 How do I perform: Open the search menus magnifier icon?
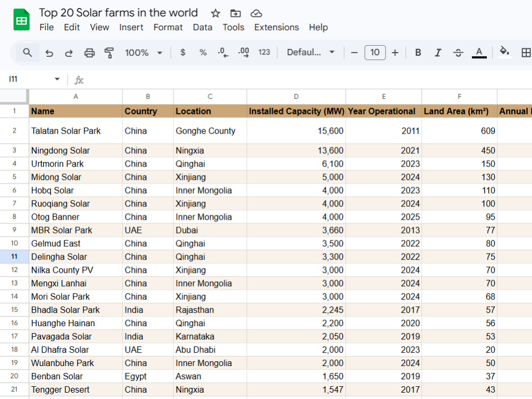pyautogui.click(x=28, y=53)
